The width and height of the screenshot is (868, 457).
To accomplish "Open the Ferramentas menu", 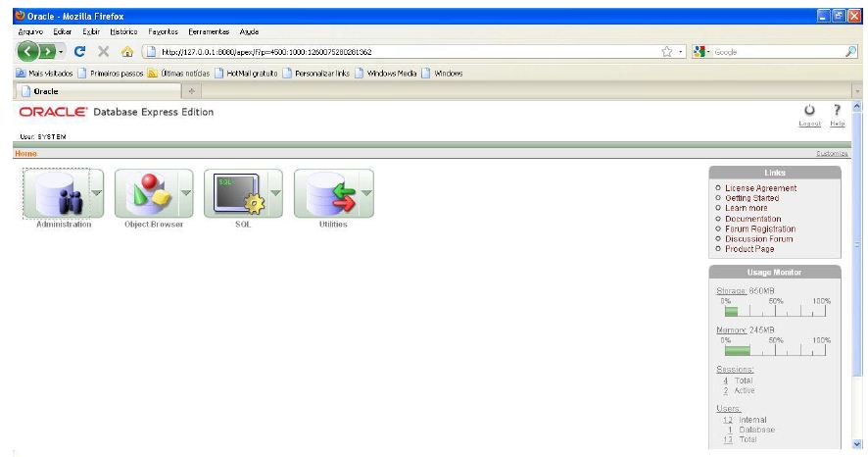I will click(209, 32).
